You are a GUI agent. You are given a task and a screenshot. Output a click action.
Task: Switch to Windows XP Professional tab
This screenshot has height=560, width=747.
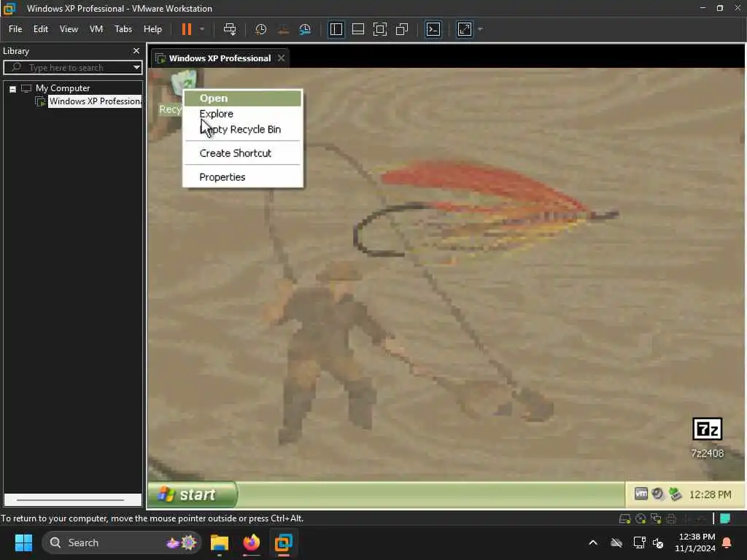pos(220,58)
